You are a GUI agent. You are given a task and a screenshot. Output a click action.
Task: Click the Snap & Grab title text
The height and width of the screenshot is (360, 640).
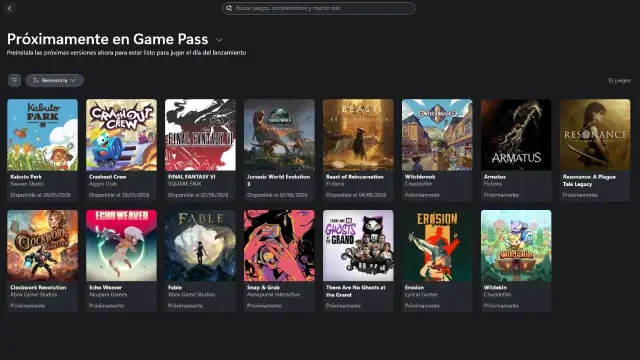263,287
